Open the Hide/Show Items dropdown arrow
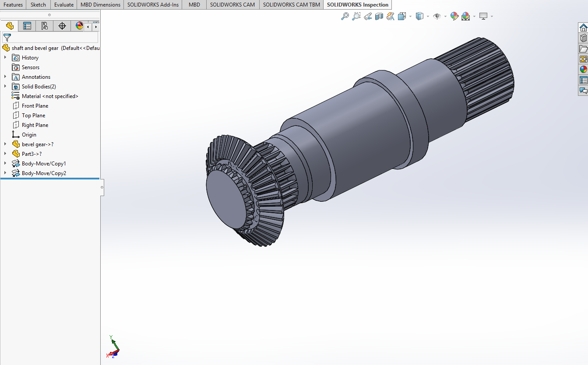Viewport: 588px width, 365px height. pyautogui.click(x=445, y=17)
